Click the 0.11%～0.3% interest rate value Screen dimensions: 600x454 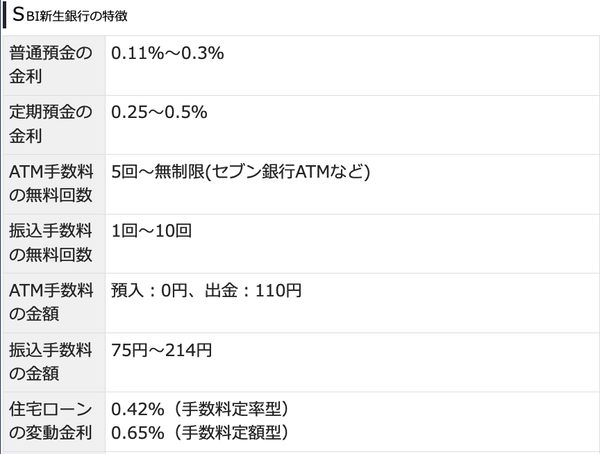167,53
